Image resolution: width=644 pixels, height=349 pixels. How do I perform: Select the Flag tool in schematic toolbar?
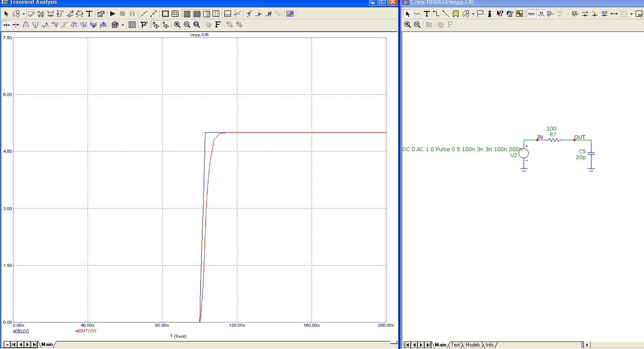click(480, 14)
